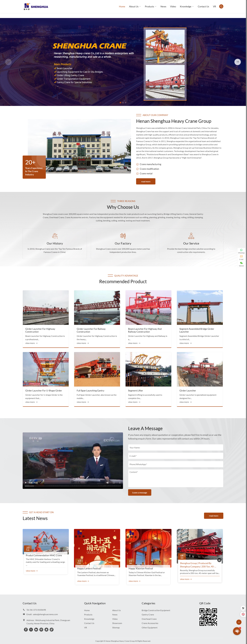
Task: Open Girder Launcher For Railway Construction thumbnail
Action: point(97,307)
